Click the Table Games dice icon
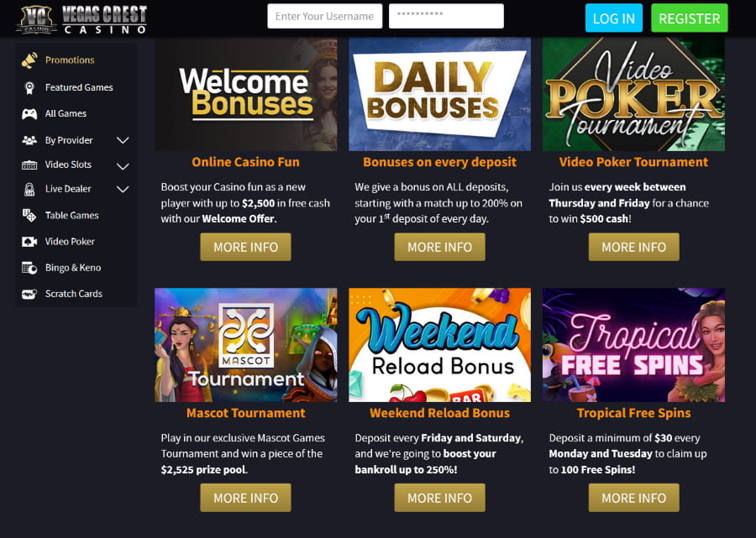This screenshot has width=756, height=538. [x=29, y=216]
